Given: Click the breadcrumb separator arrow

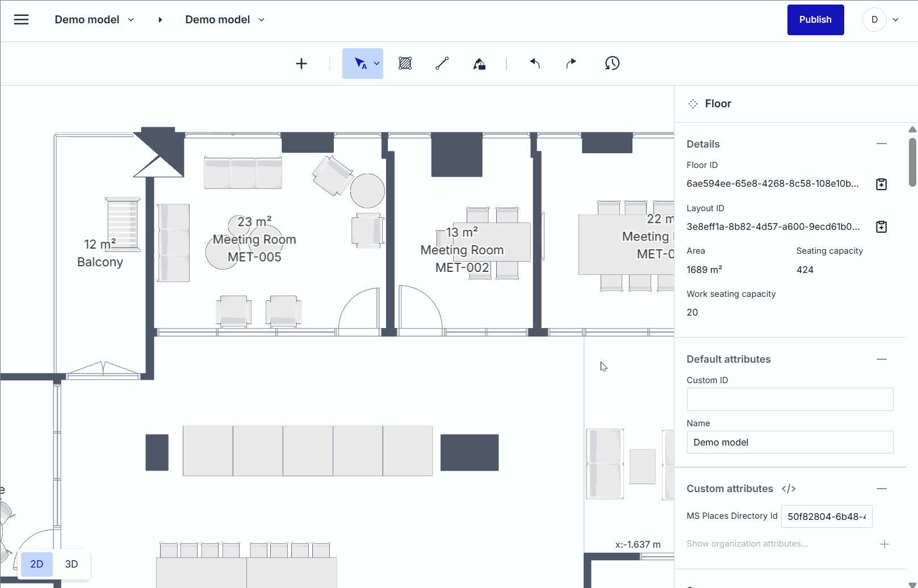Looking at the screenshot, I should (x=160, y=20).
